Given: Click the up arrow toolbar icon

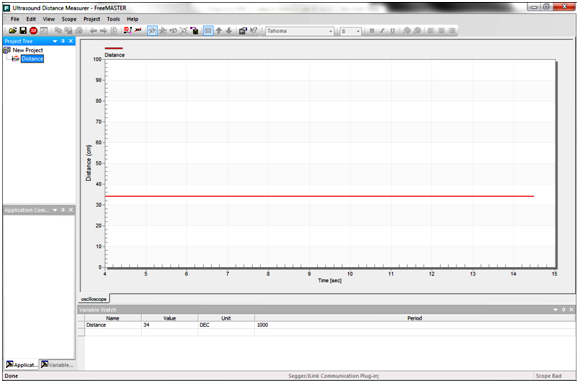Looking at the screenshot, I should (219, 31).
